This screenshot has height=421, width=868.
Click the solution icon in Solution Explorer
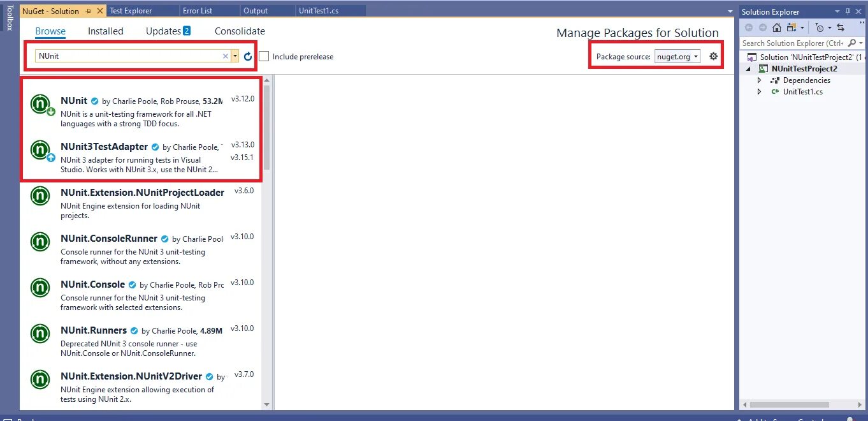click(753, 57)
